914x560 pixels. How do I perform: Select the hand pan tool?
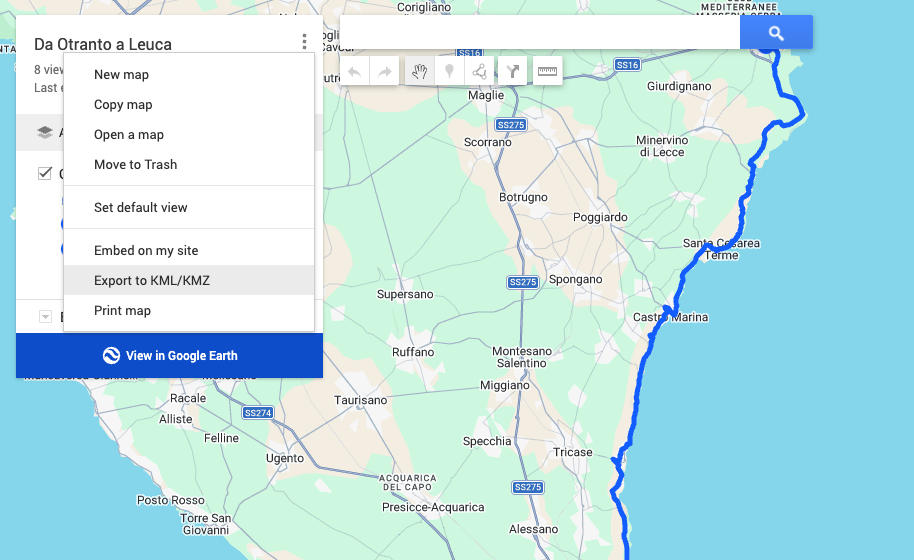click(x=420, y=71)
